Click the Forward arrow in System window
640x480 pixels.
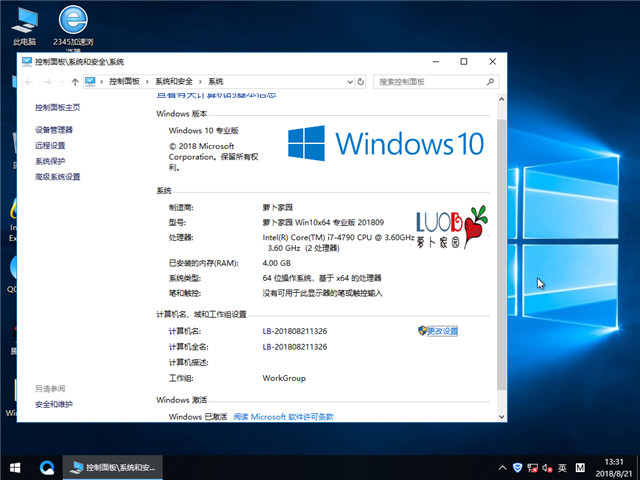point(47,82)
